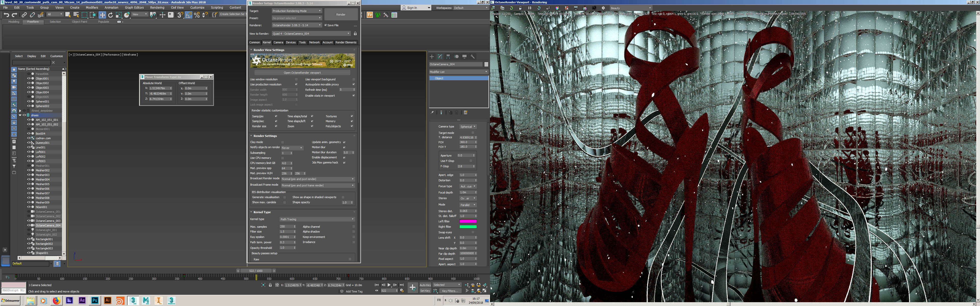The height and width of the screenshot is (306, 980).
Task: Uncheck the Save File checkbox
Action: (326, 25)
